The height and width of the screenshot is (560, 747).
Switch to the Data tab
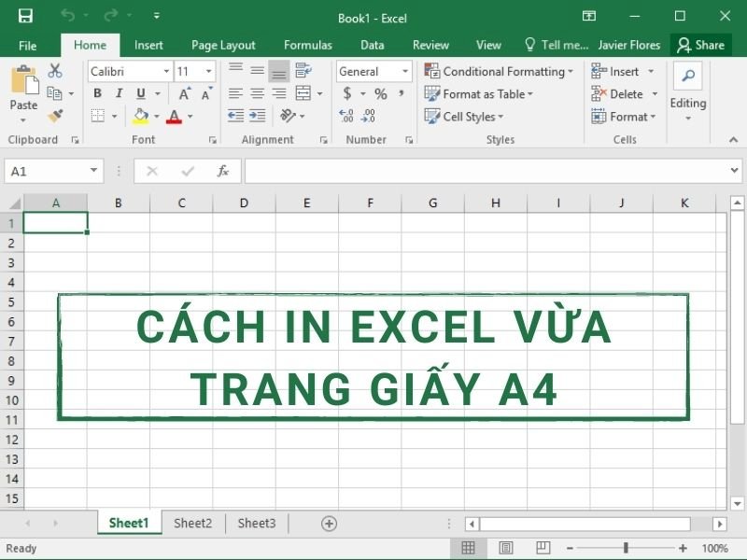(372, 45)
